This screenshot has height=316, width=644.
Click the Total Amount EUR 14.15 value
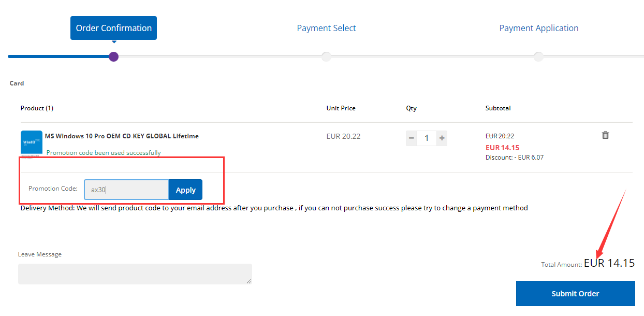609,263
